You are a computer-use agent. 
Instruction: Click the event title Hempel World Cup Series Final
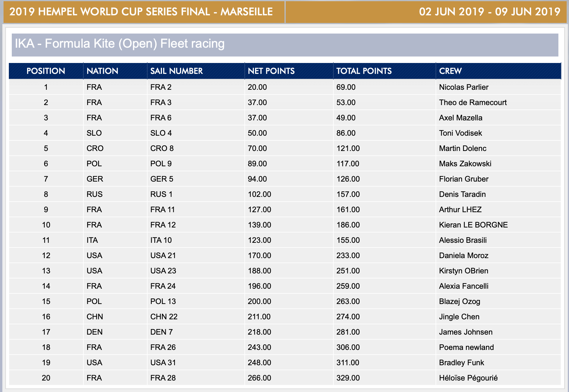coord(141,12)
